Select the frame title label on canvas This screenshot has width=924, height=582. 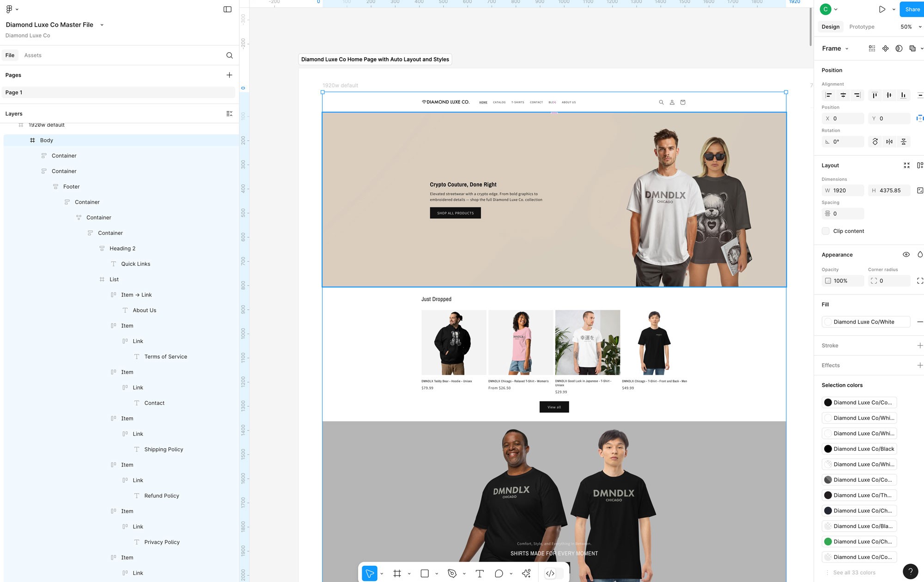[375, 59]
